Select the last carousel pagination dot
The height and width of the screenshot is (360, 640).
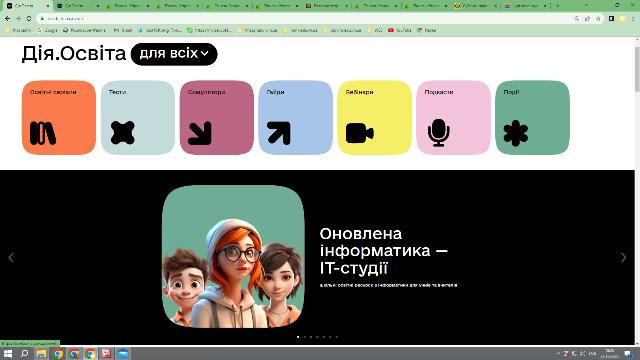tap(337, 337)
